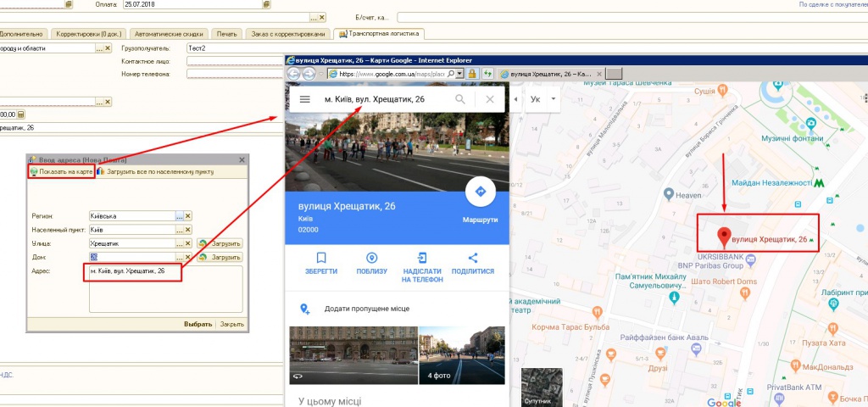Click Майдан Незалежності metro marker
The height and width of the screenshot is (407, 868).
point(819,183)
